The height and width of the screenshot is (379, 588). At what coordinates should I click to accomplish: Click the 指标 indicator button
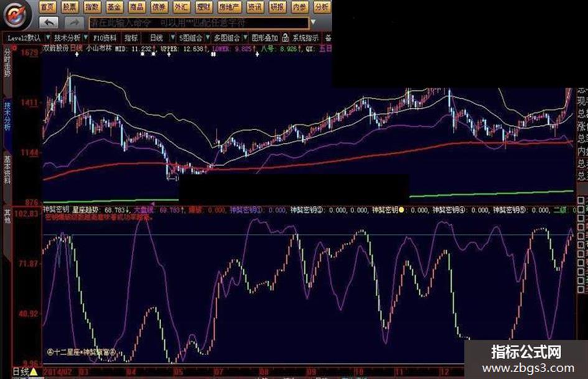[131, 38]
